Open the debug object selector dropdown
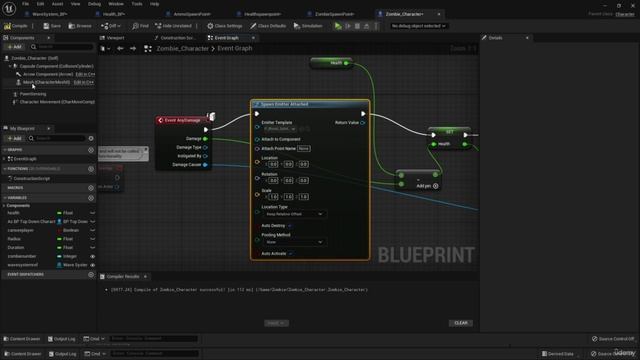640x360 pixels. click(x=418, y=26)
